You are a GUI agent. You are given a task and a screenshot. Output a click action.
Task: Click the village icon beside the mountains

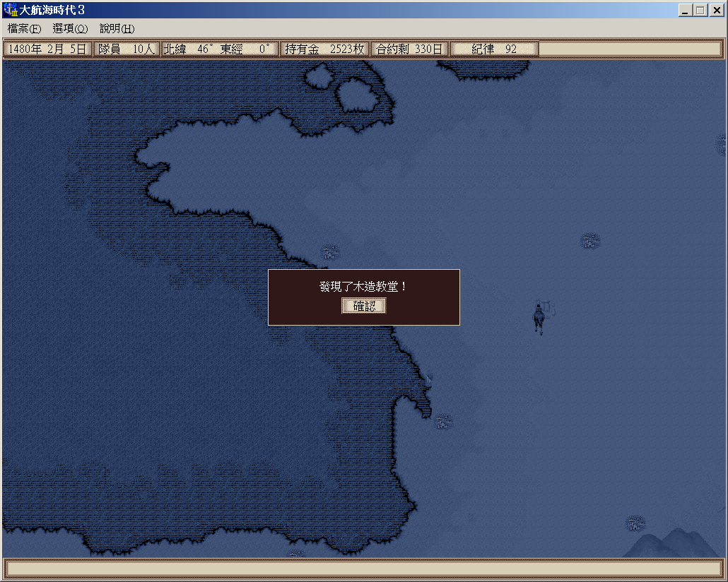pyautogui.click(x=635, y=523)
